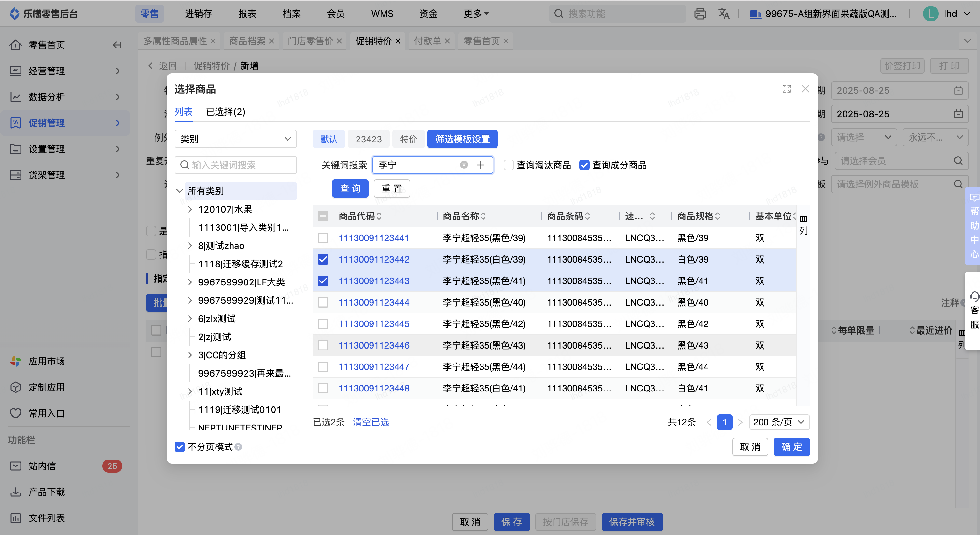This screenshot has height=535, width=980.
Task: Select the 特价 filter template tab
Action: 408,139
